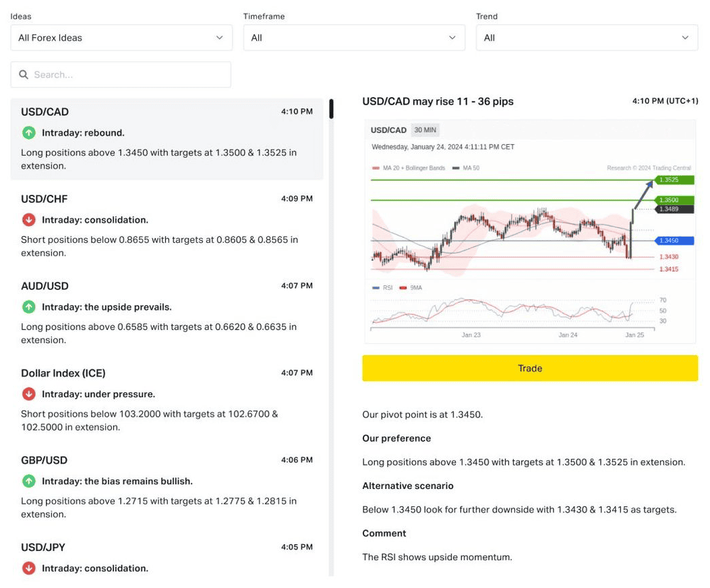Select the AUD/USD idea heading

coord(45,286)
